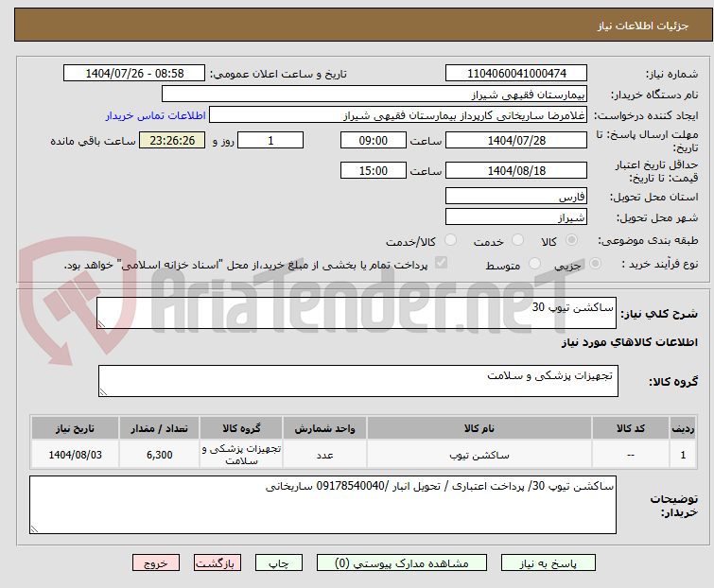
Task: Click the نام کالا column header
Action: pos(479,428)
